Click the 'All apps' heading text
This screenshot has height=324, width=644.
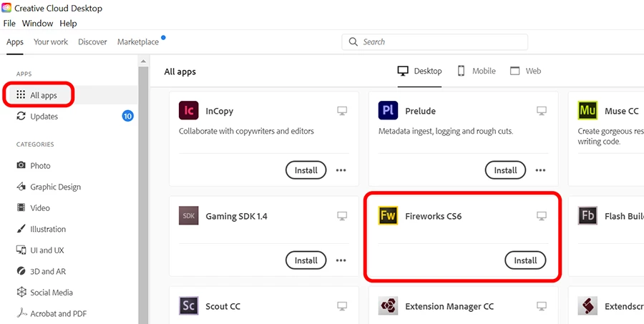coord(180,72)
